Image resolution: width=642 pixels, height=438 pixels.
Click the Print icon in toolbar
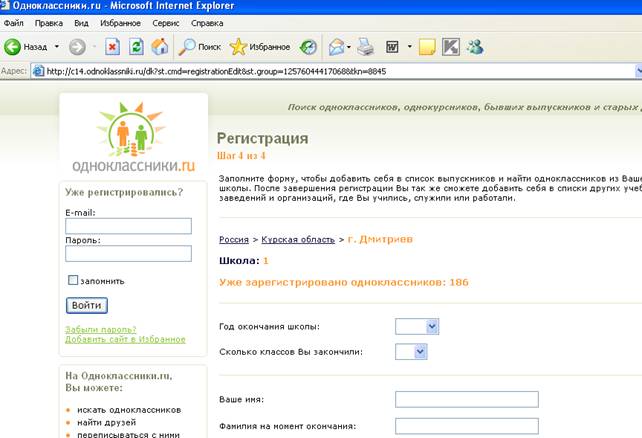366,46
